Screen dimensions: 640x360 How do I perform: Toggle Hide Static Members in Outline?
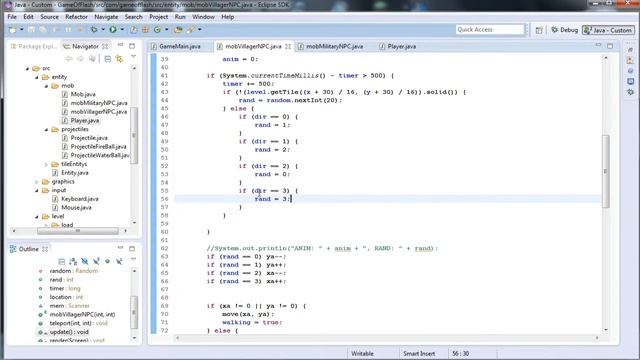[96, 261]
